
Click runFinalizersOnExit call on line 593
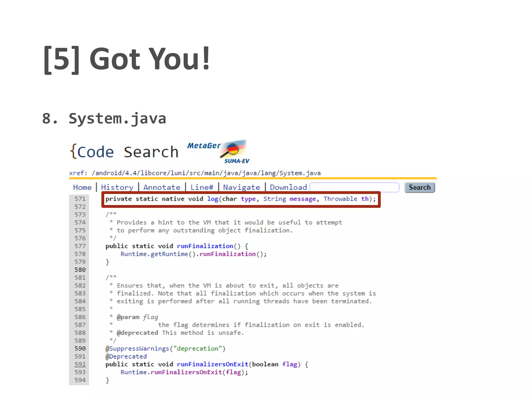coord(186,372)
